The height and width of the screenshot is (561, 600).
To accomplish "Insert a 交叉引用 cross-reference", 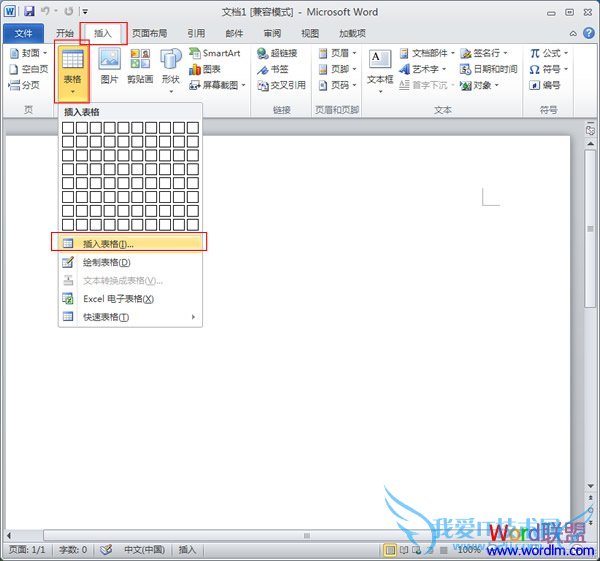I will [281, 85].
